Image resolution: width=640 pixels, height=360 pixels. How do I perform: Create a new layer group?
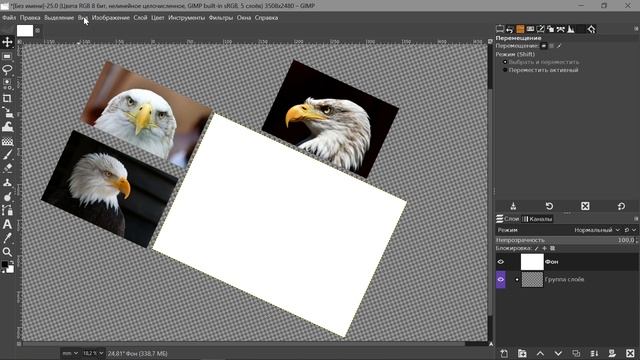click(522, 353)
